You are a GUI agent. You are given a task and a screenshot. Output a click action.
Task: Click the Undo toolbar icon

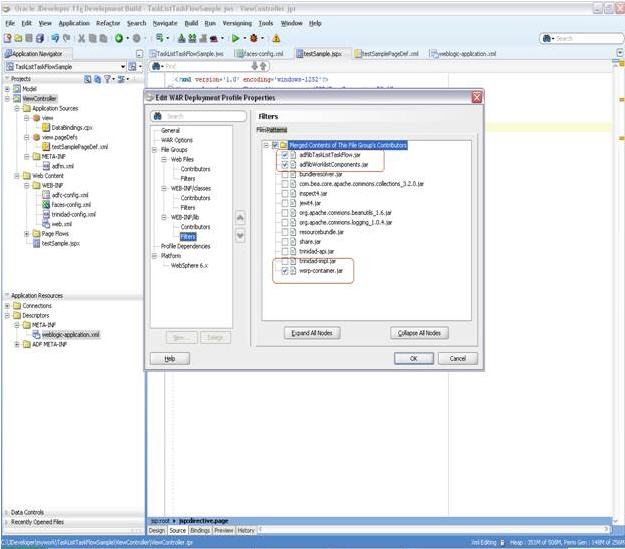[55, 38]
